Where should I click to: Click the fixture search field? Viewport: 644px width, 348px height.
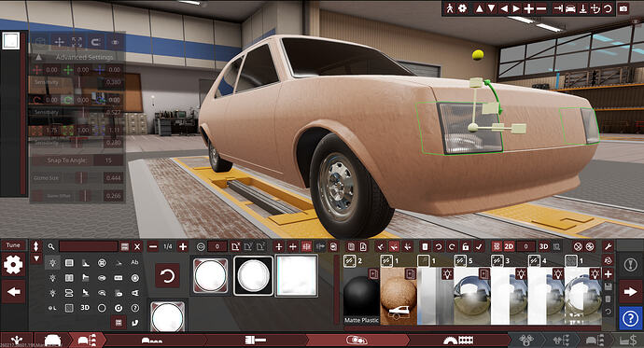[89, 246]
